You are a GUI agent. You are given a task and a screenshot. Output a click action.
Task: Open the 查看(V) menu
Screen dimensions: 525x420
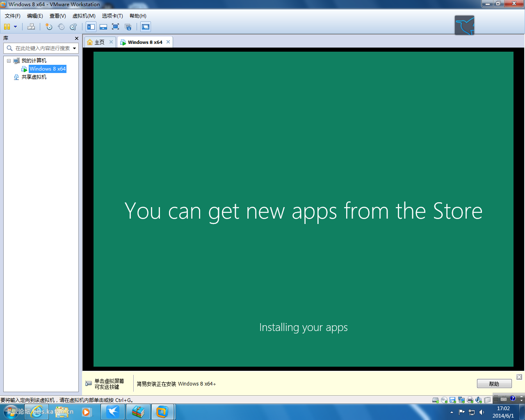pyautogui.click(x=58, y=16)
